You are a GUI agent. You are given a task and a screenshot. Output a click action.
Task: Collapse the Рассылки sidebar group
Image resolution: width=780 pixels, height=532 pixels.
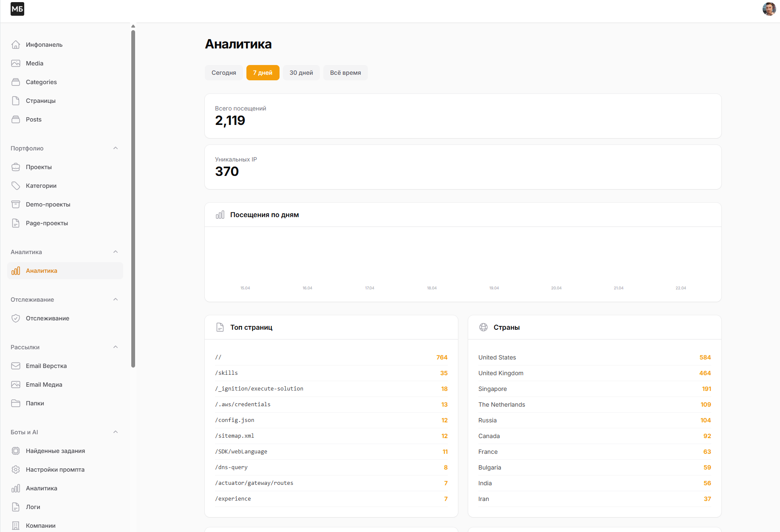[x=116, y=347]
